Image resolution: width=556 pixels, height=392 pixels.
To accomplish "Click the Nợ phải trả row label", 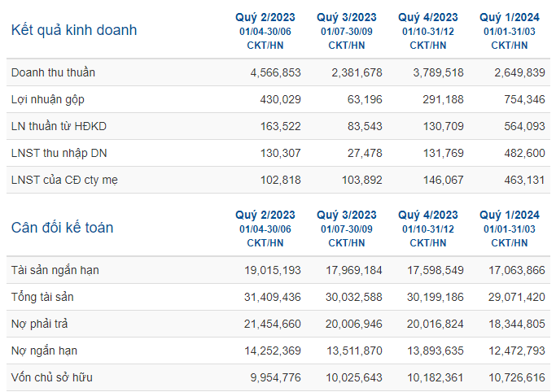I will tap(39, 324).
